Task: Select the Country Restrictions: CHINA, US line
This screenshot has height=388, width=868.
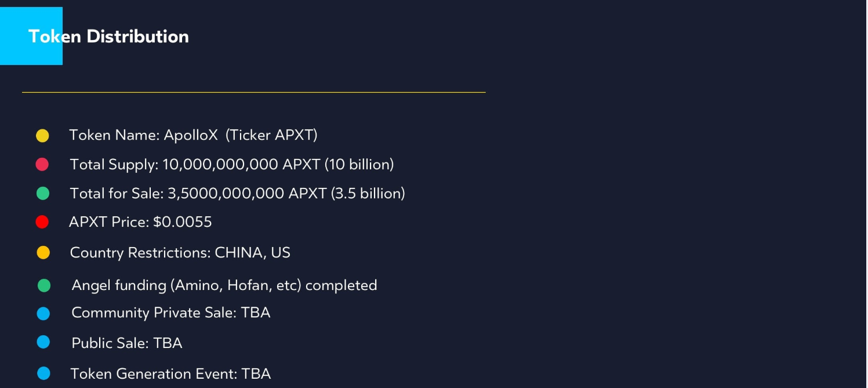Action: 180,253
